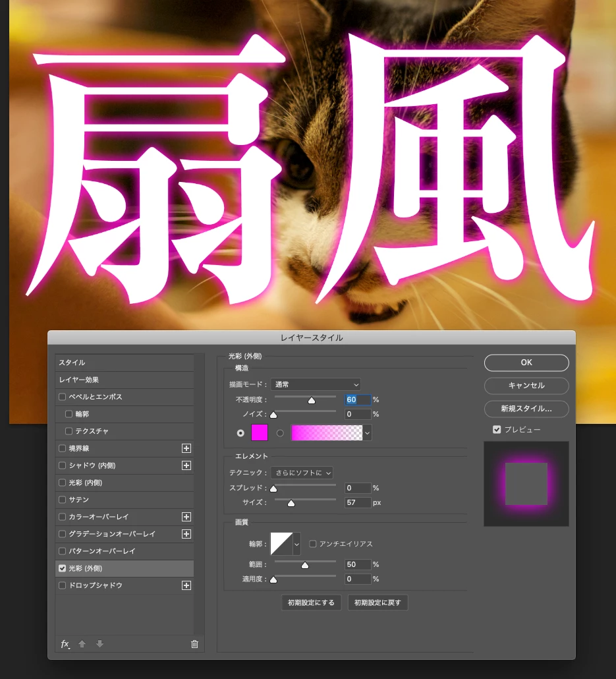
Task: Click the ノイズ slider handle
Action: pyautogui.click(x=273, y=415)
